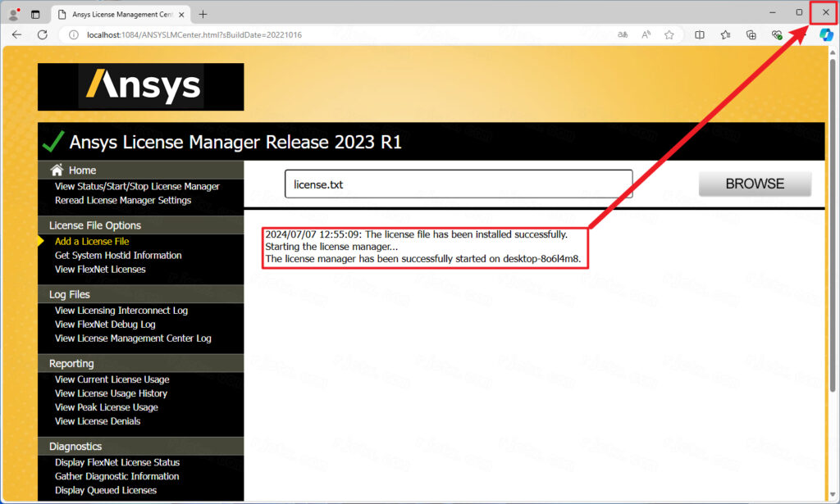
Task: Open View FlexNet Debug Log
Action: click(105, 325)
